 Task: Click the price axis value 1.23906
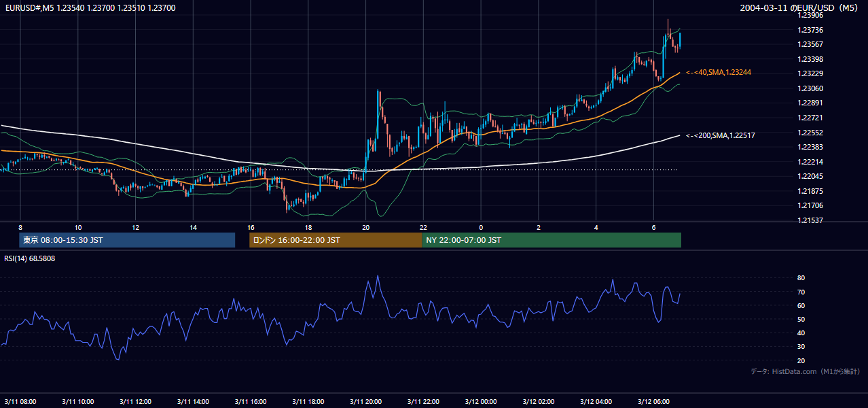click(x=811, y=15)
